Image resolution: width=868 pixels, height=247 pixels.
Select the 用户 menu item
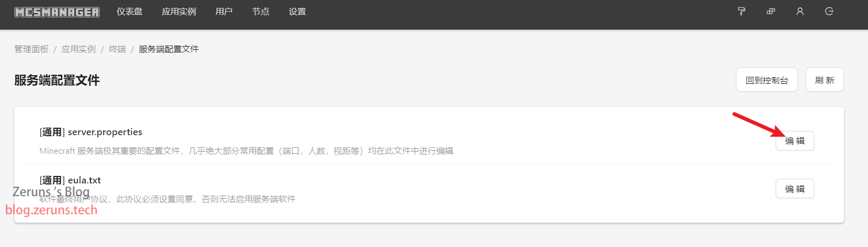click(x=224, y=12)
